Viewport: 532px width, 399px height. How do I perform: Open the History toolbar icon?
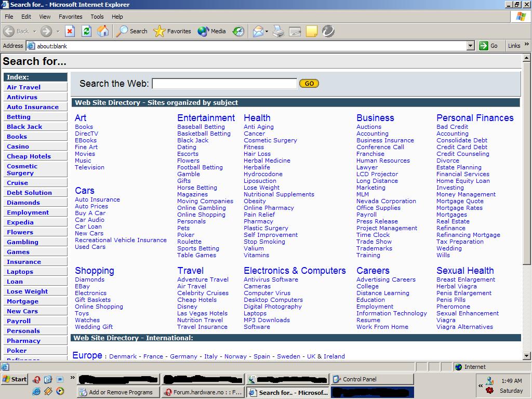[x=238, y=31]
